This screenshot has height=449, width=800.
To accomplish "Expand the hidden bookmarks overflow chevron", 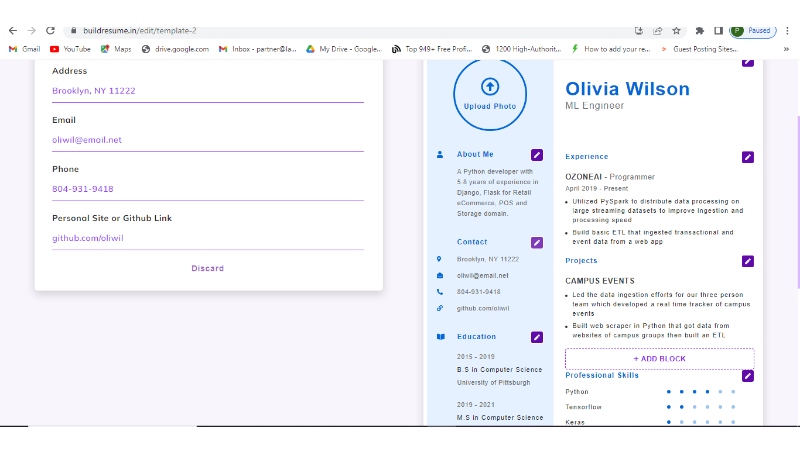I will tap(785, 48).
